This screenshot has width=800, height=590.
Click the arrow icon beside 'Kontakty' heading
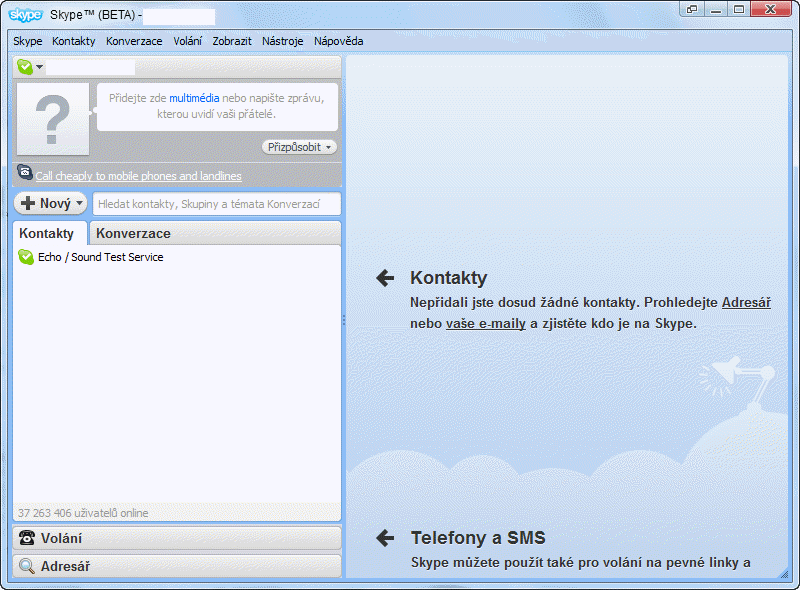tap(385, 278)
